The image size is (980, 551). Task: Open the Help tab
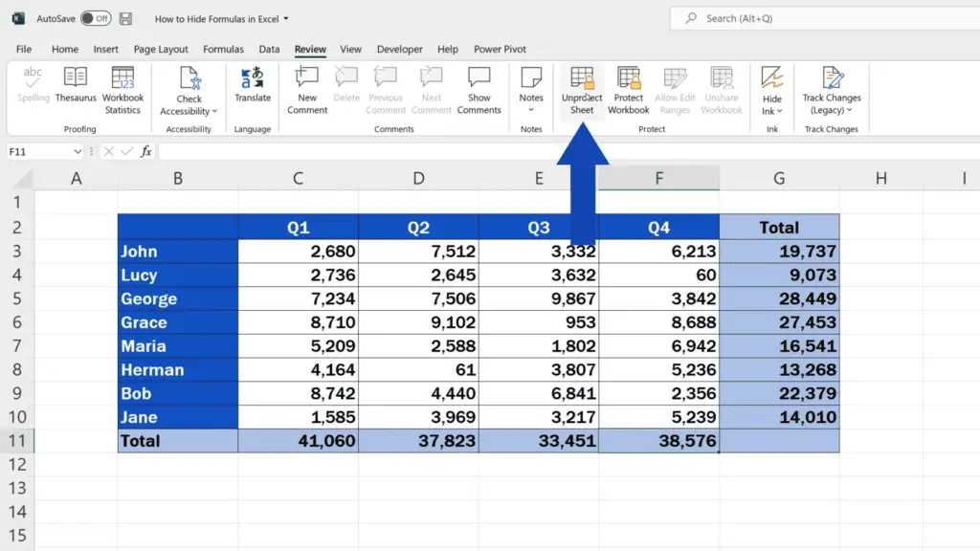pos(448,49)
